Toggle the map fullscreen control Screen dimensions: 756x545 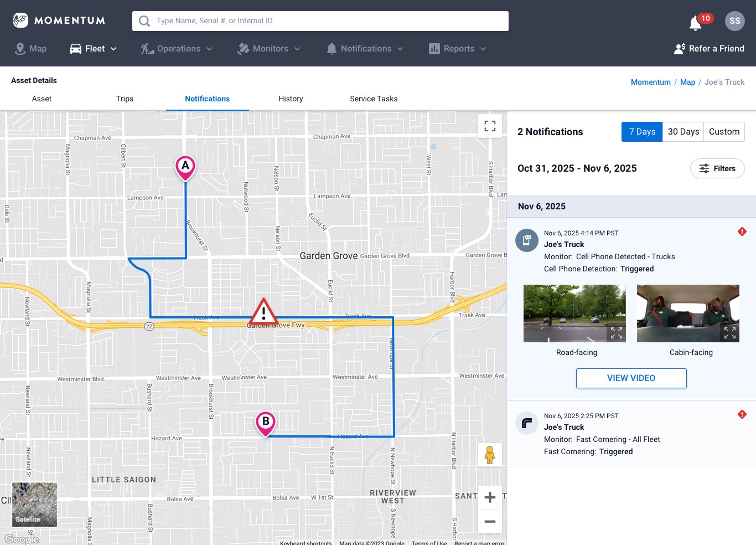490,126
